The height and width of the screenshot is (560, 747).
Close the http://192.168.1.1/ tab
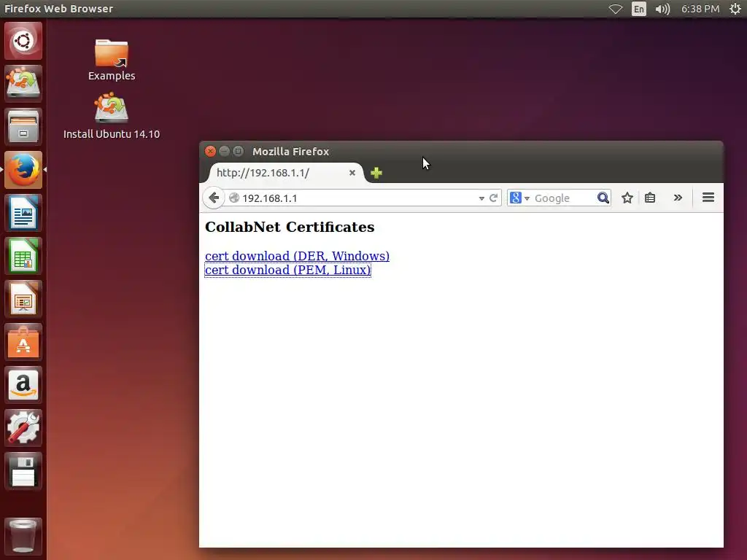point(352,172)
